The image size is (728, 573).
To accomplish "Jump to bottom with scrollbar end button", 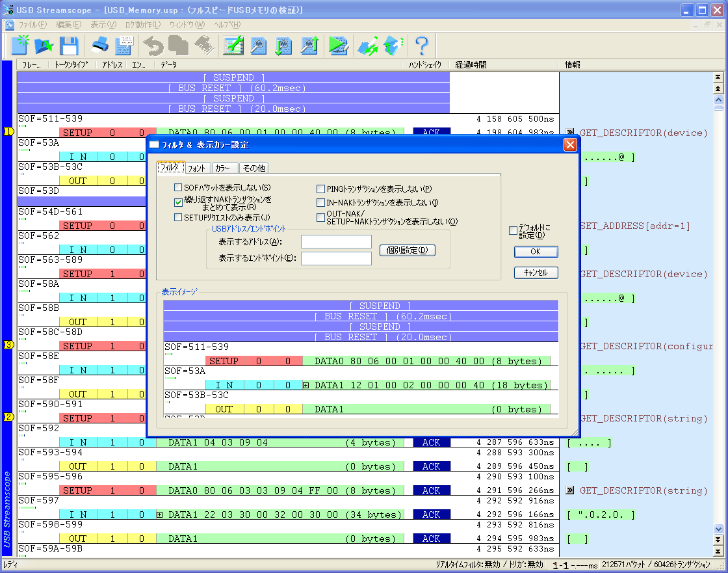I will pos(718,552).
